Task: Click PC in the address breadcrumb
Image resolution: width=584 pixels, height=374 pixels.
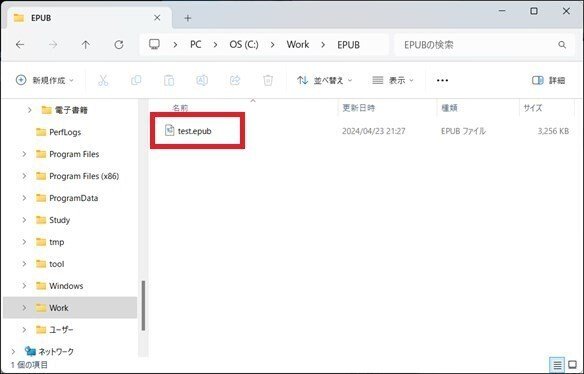Action: point(196,45)
